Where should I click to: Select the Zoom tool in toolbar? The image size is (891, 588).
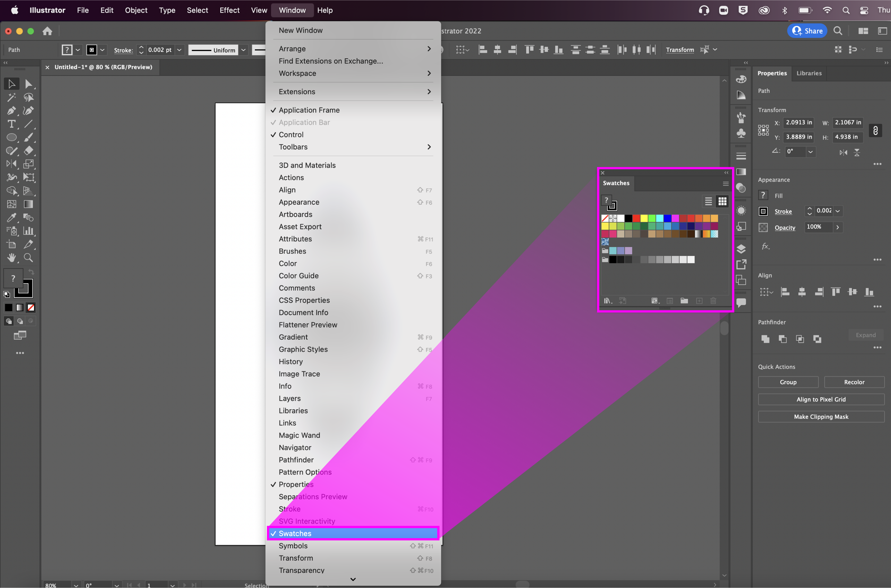(x=28, y=258)
